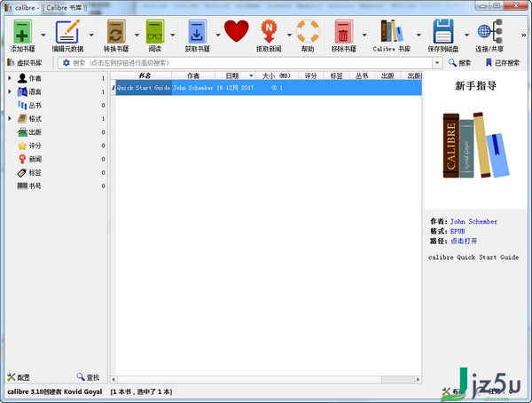Expand the Authors (作者) tree node
Image resolution: width=532 pixels, height=403 pixels.
pos(10,78)
